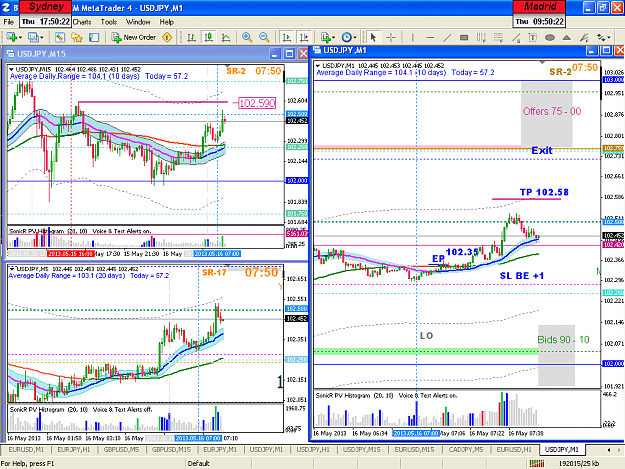
Task: Click the chart shift triangle on M1 chart
Action: [x=542, y=63]
